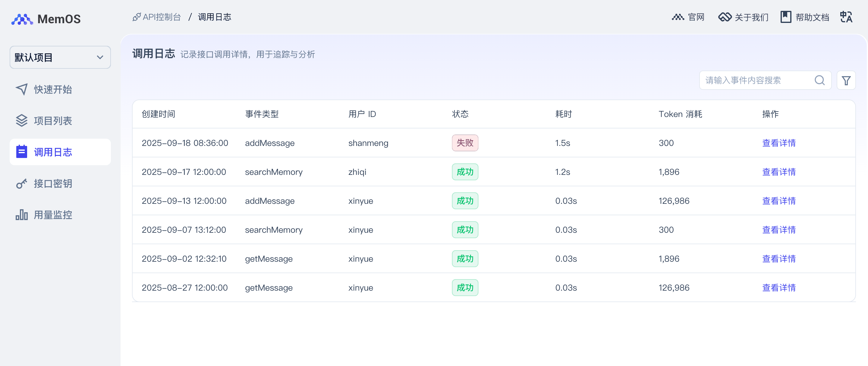
Task: Go to 项目列表 sidebar item
Action: 52,121
